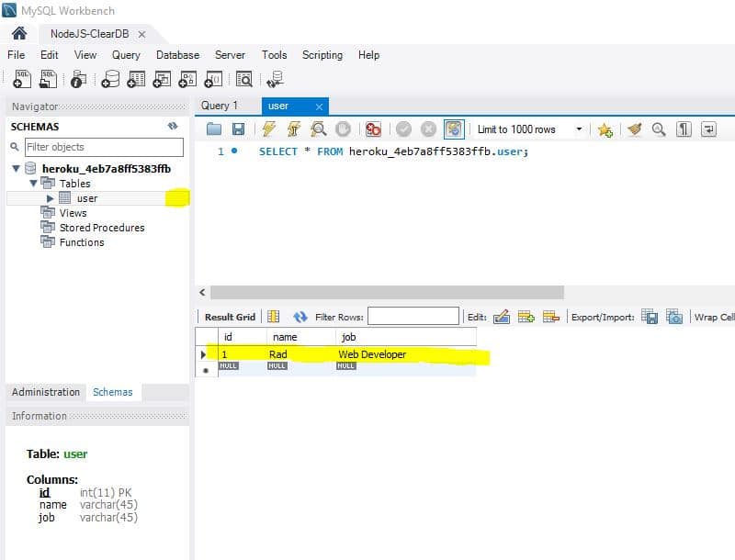Viewport: 735px width, 560px height.
Task: Open the View menu
Action: coord(85,55)
